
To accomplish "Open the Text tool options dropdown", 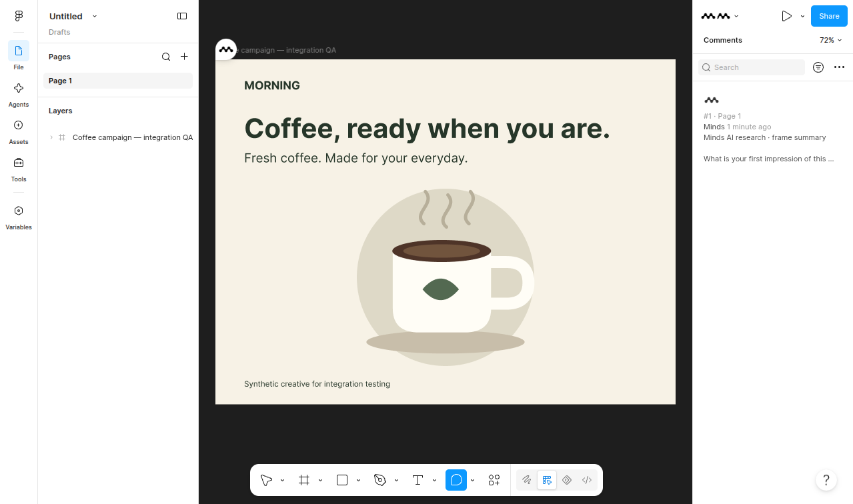I will [435, 480].
